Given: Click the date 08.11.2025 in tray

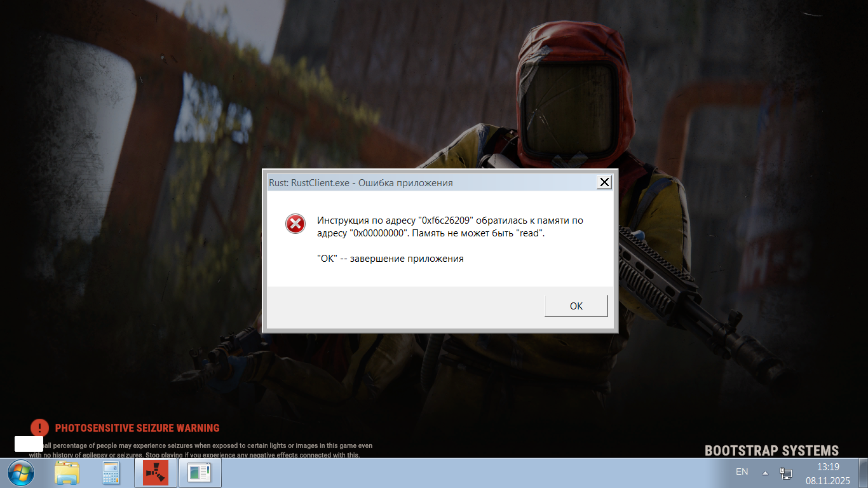Looking at the screenshot, I should tap(828, 481).
